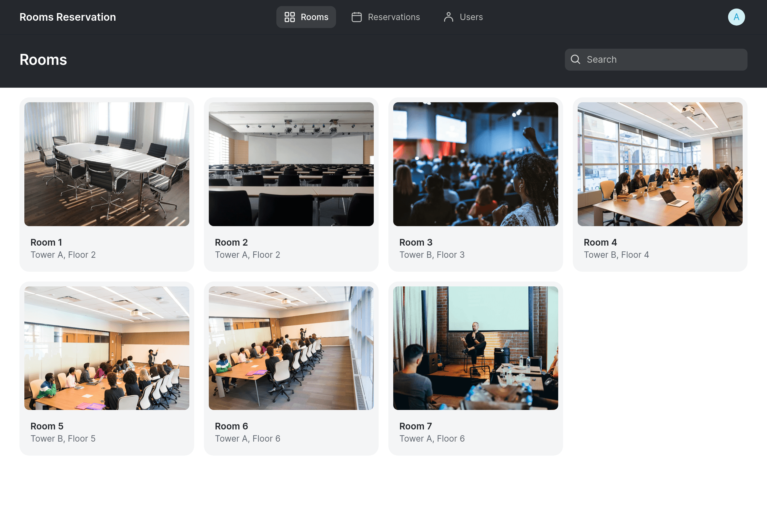Switch to the Rooms tab label

click(x=314, y=17)
